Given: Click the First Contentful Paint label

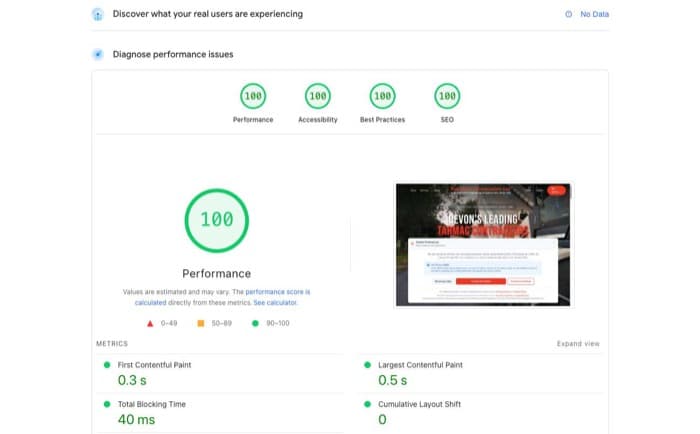Looking at the screenshot, I should click(154, 365).
